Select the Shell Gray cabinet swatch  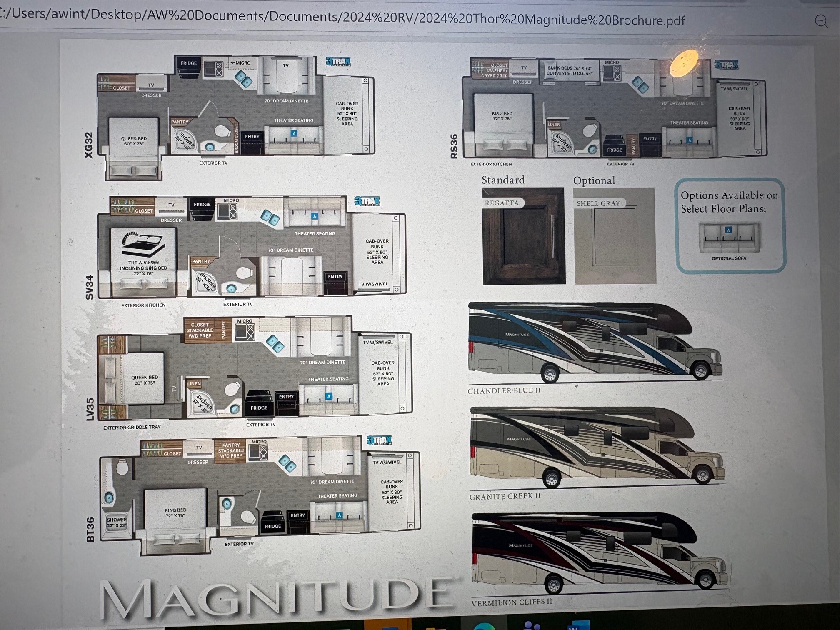point(615,236)
